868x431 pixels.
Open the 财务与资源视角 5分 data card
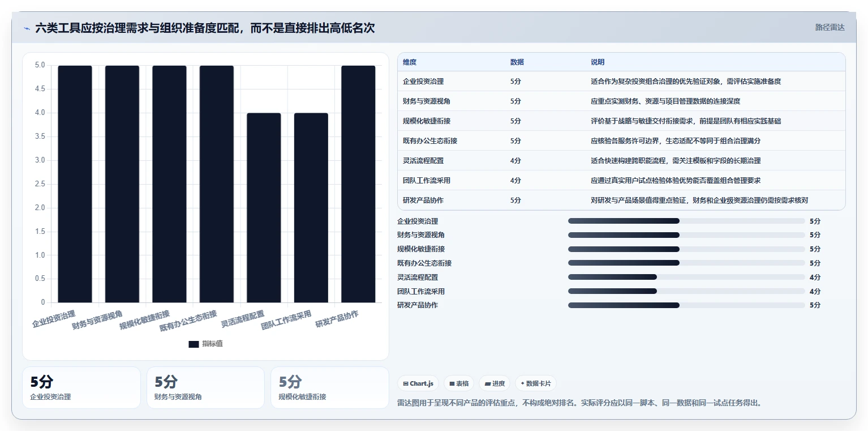[x=205, y=387]
